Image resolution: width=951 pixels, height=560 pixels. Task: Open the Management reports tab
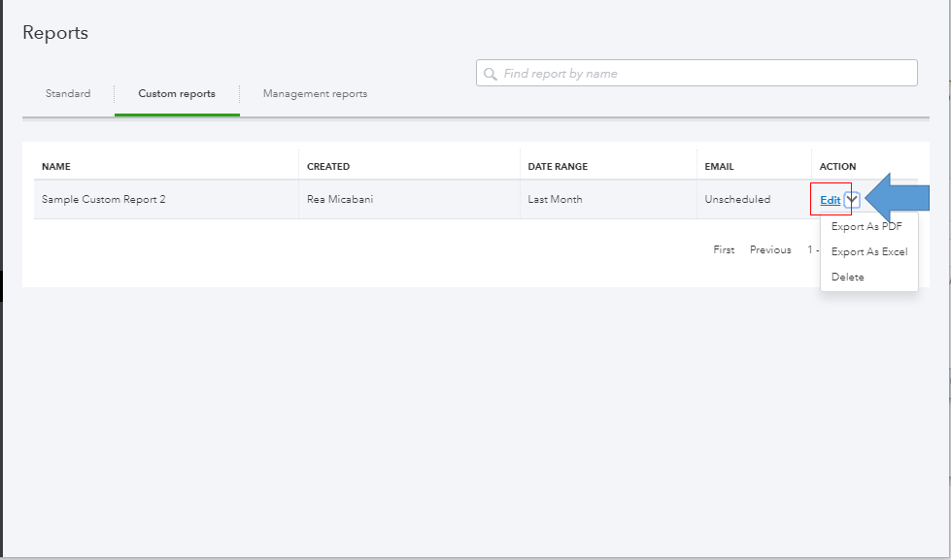click(315, 94)
